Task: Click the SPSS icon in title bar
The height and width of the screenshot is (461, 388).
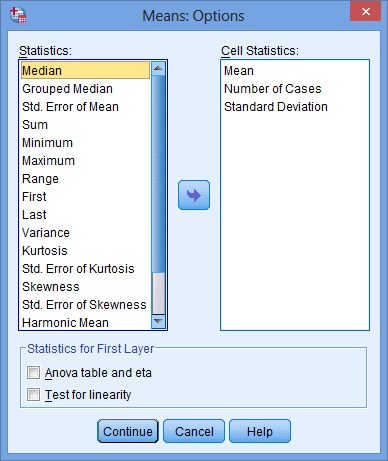Action: point(18,15)
